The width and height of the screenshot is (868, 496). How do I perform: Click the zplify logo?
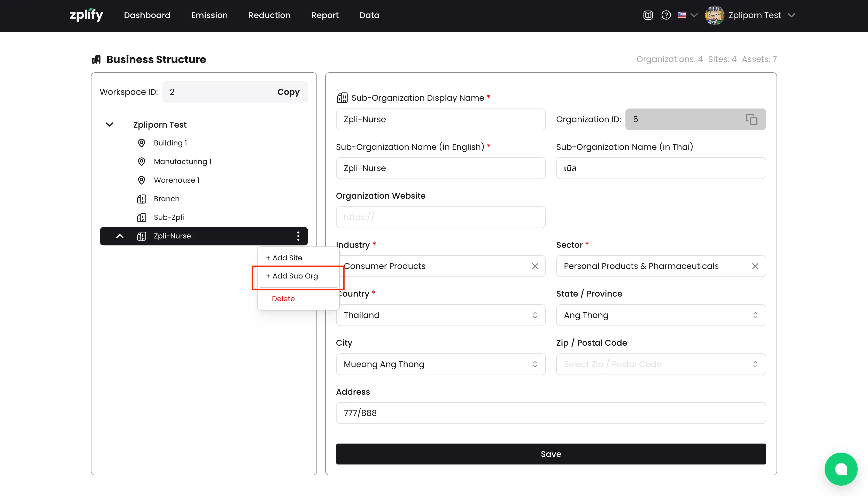[x=87, y=15]
